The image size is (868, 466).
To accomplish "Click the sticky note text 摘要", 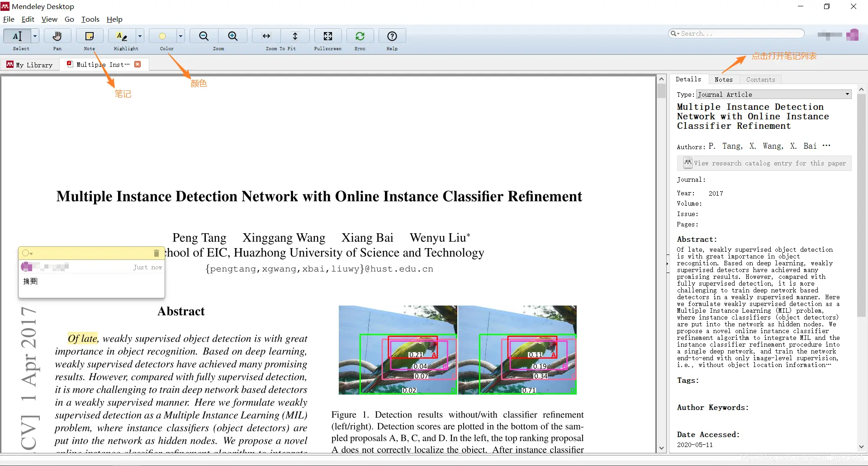I will tap(30, 281).
